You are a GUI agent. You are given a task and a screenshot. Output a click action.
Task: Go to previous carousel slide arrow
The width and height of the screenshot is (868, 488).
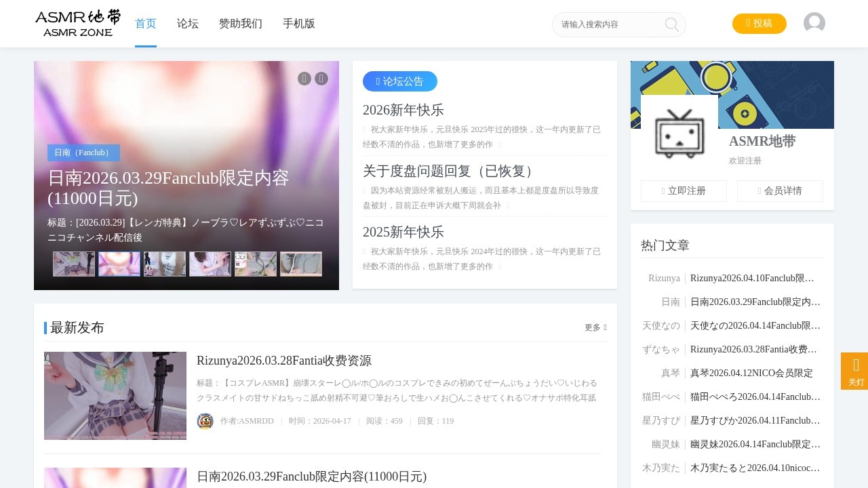[304, 79]
